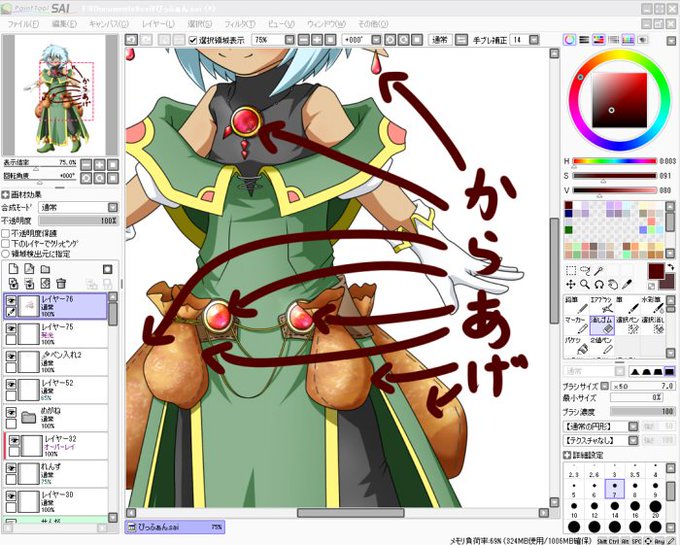Image resolution: width=680 pixels, height=545 pixels.
Task: Click the toolbar zoom in plus button
Action: (317, 40)
